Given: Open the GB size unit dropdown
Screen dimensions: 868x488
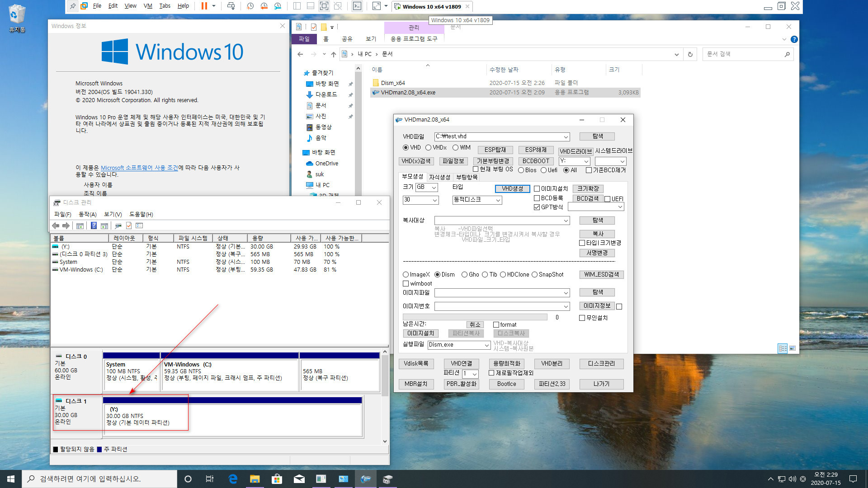Looking at the screenshot, I should tap(434, 188).
